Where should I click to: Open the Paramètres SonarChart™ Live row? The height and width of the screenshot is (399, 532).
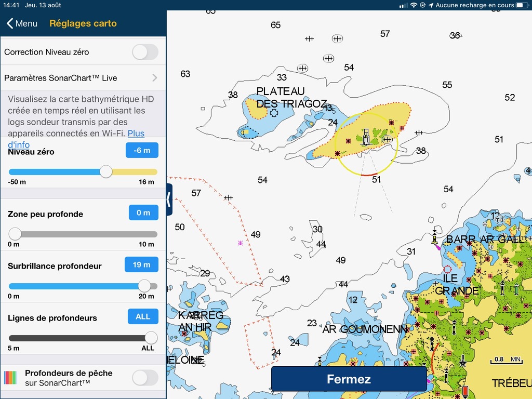(x=83, y=78)
